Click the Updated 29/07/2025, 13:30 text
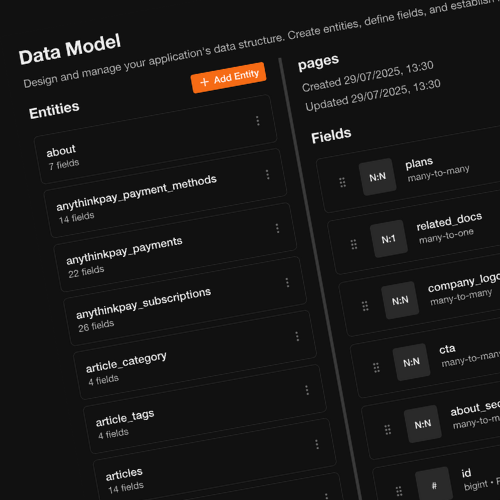The width and height of the screenshot is (500, 500). (x=373, y=95)
